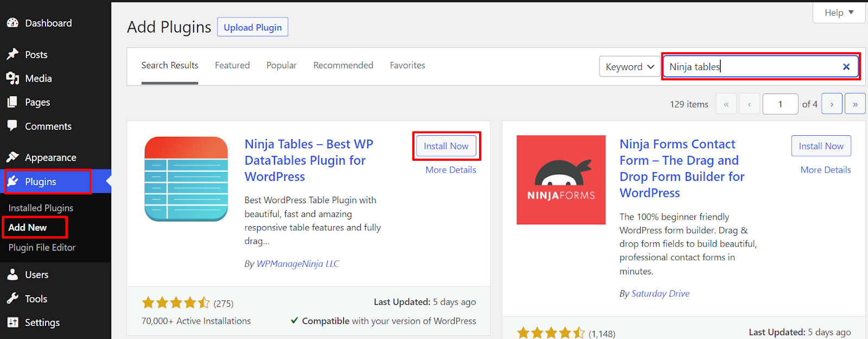Switch to Recommended plugins tab
Screen dimensions: 868x339
tap(343, 65)
